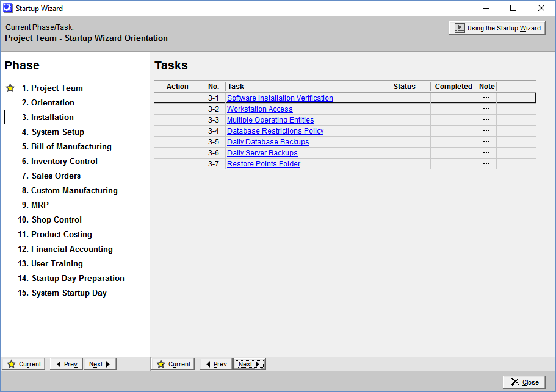Click the Using the Startup Wizard button
The image size is (556, 392).
coord(497,27)
